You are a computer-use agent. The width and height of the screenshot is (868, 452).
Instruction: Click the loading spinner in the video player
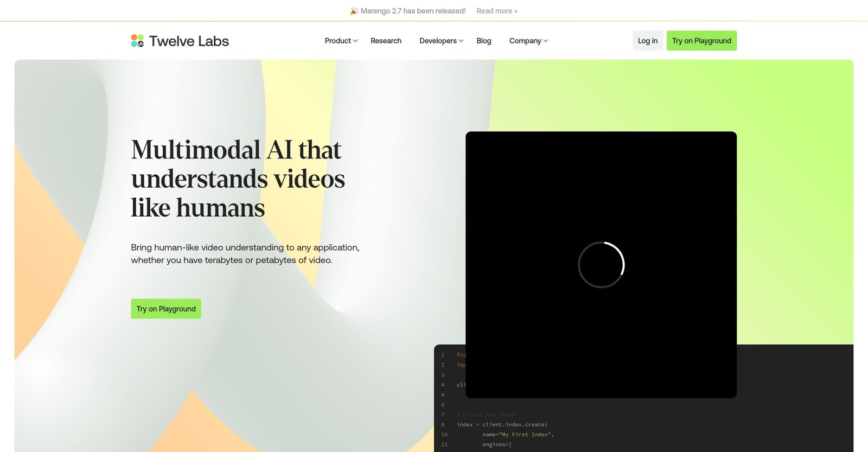click(601, 265)
